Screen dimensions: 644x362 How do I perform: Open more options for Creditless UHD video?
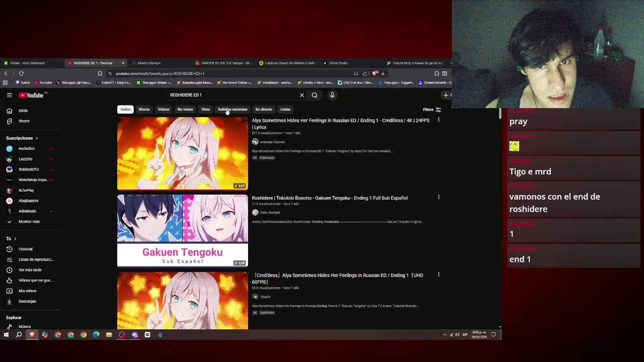(x=439, y=275)
